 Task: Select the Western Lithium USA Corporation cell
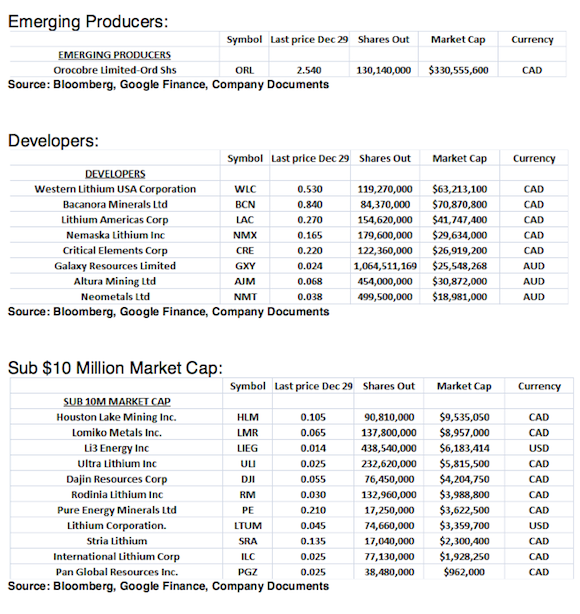pos(115,189)
